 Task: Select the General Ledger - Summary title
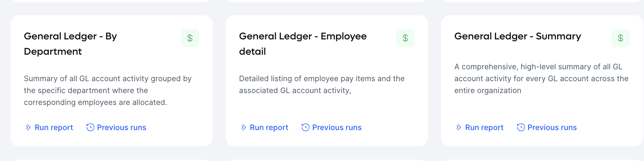pos(518,36)
